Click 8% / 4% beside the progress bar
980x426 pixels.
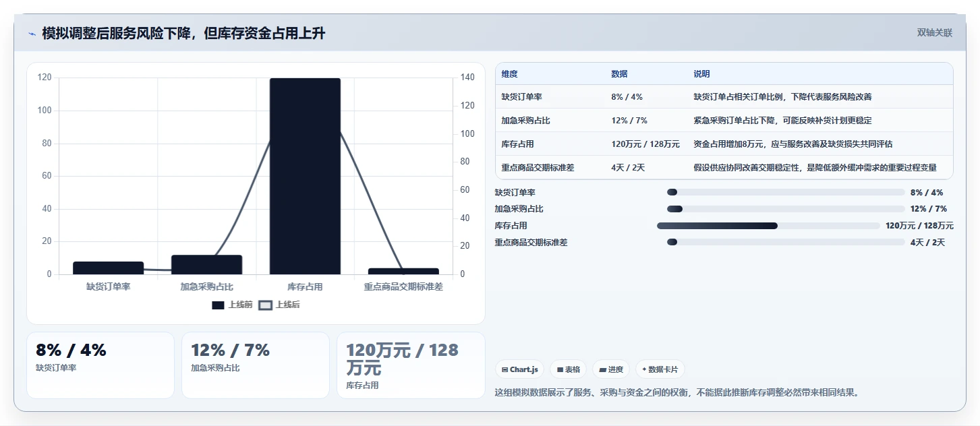(927, 193)
